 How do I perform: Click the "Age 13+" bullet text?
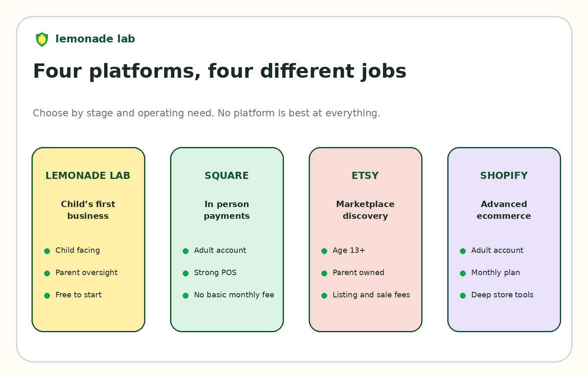(349, 250)
